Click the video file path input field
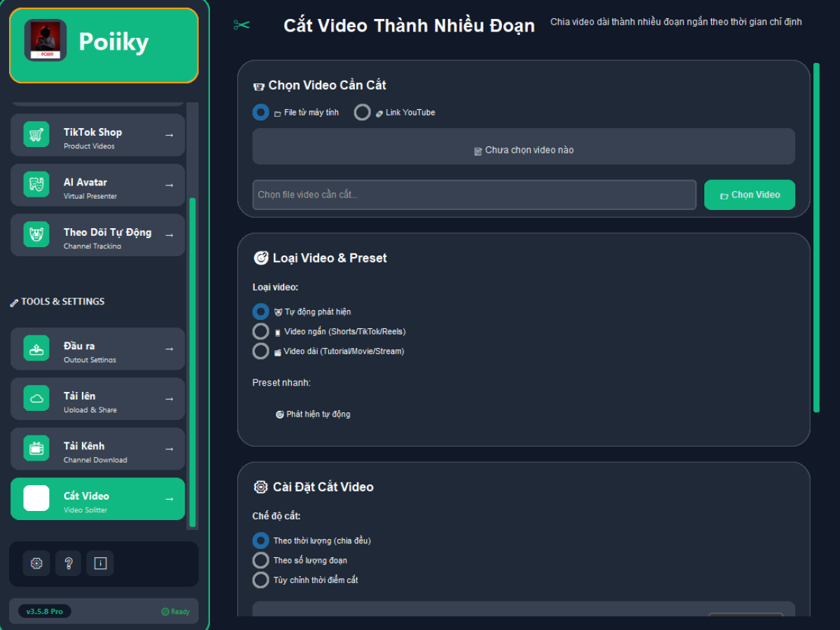 pyautogui.click(x=474, y=195)
